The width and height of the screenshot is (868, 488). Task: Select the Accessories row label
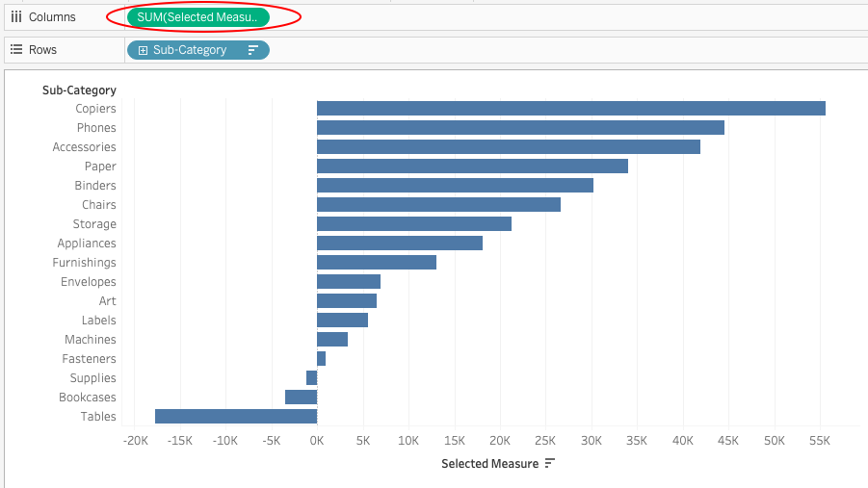coord(84,147)
